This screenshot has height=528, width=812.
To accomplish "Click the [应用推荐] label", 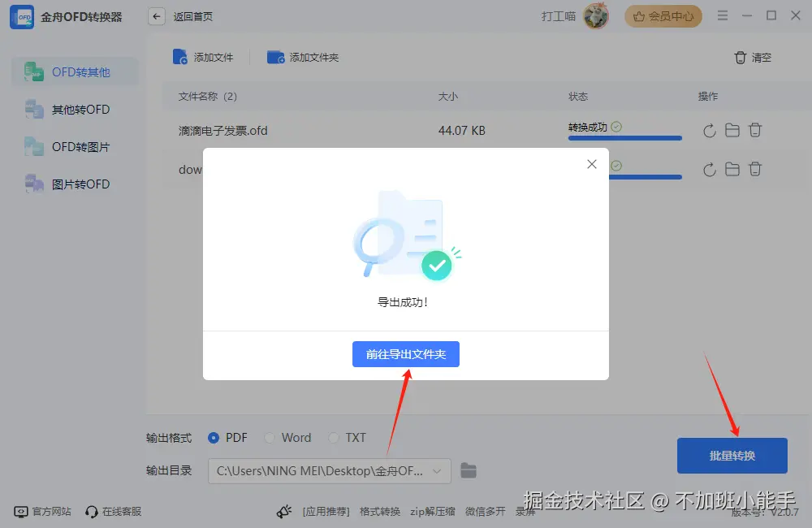I will (326, 512).
